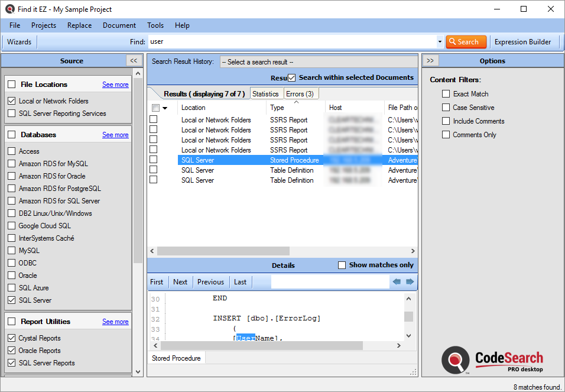Viewport: 565px width, 392px height.
Task: Uncheck the SQL Server database checkbox
Action: pos(12,300)
